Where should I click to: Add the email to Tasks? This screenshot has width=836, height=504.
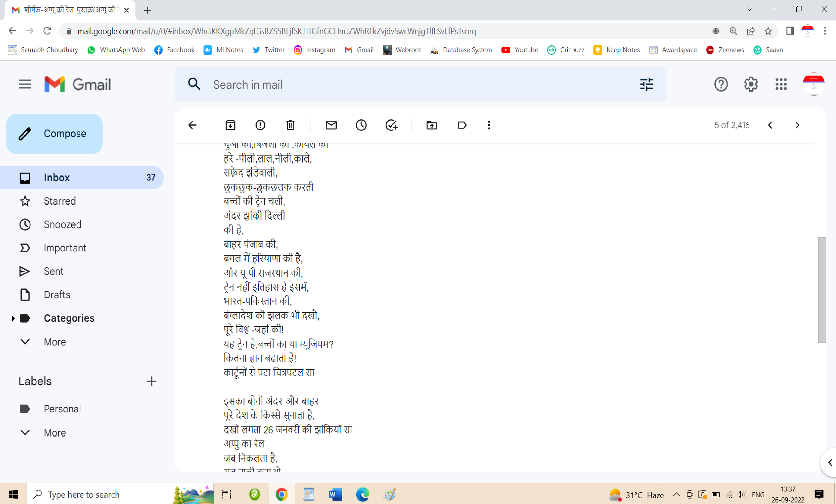click(391, 125)
